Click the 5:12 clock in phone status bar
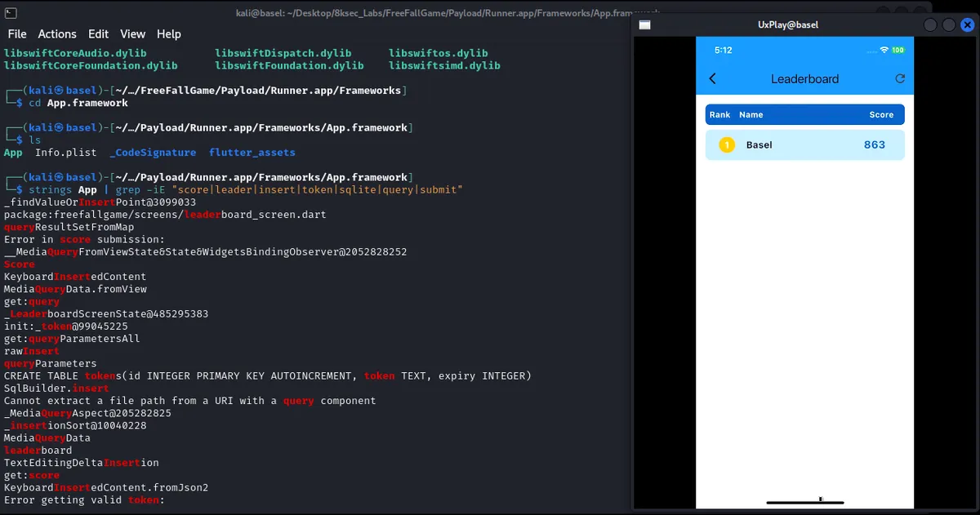Viewport: 980px width, 515px height. click(723, 50)
